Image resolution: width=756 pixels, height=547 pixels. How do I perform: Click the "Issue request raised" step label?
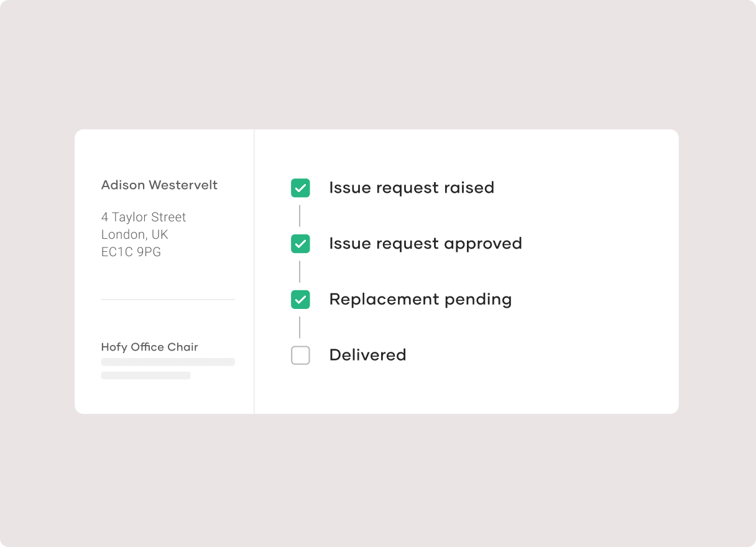412,188
